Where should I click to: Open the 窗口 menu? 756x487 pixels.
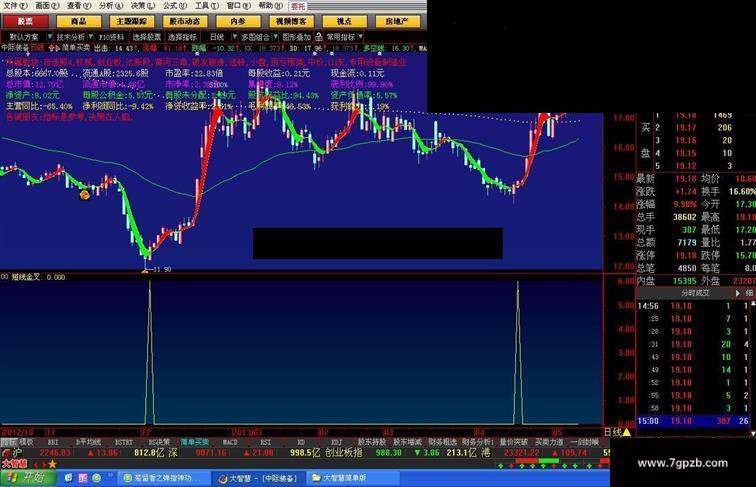(238, 6)
